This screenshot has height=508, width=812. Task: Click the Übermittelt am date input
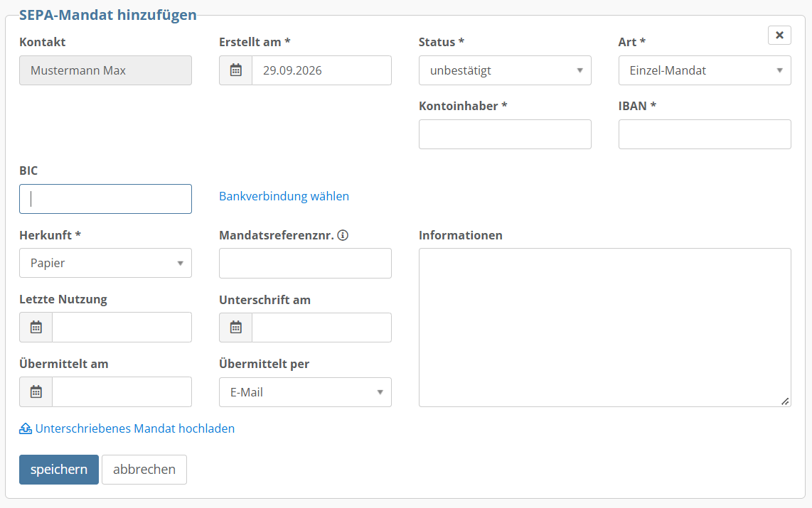pos(122,391)
